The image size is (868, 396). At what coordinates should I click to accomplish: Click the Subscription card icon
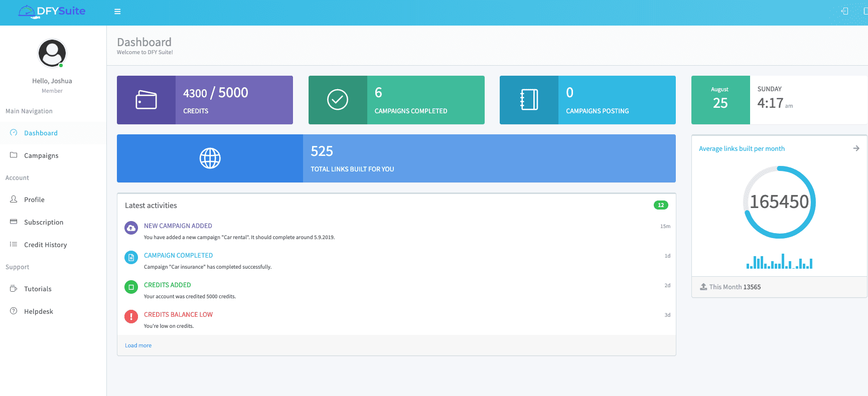pos(14,222)
